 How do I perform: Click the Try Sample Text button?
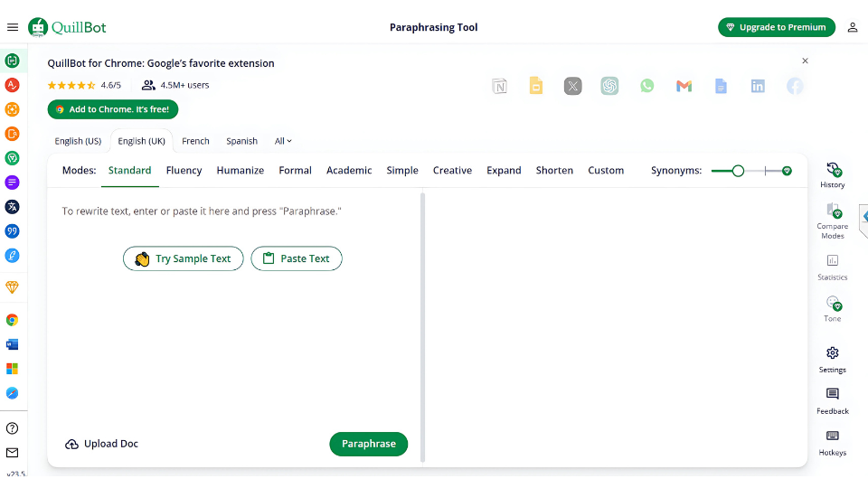pos(184,258)
